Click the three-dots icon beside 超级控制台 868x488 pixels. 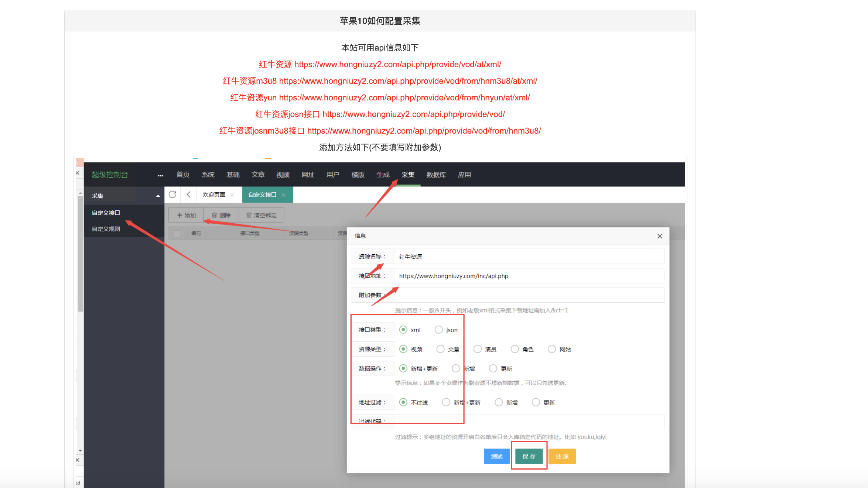160,175
